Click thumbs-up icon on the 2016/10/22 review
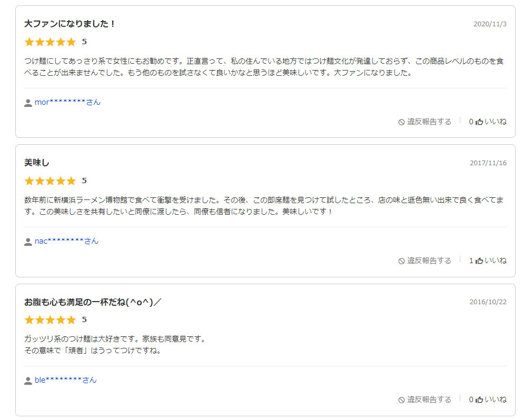 479,399
